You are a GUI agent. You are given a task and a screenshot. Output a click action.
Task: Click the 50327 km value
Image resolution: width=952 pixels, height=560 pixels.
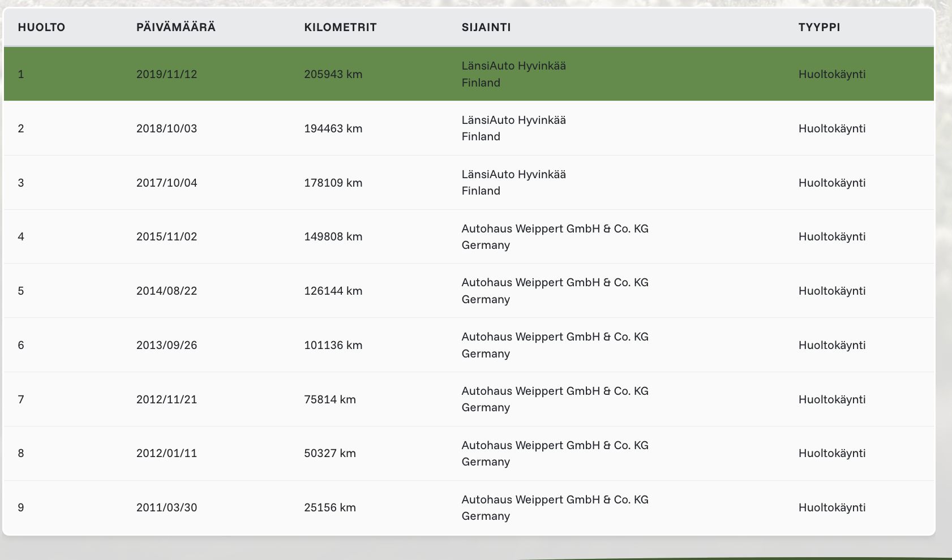click(330, 453)
